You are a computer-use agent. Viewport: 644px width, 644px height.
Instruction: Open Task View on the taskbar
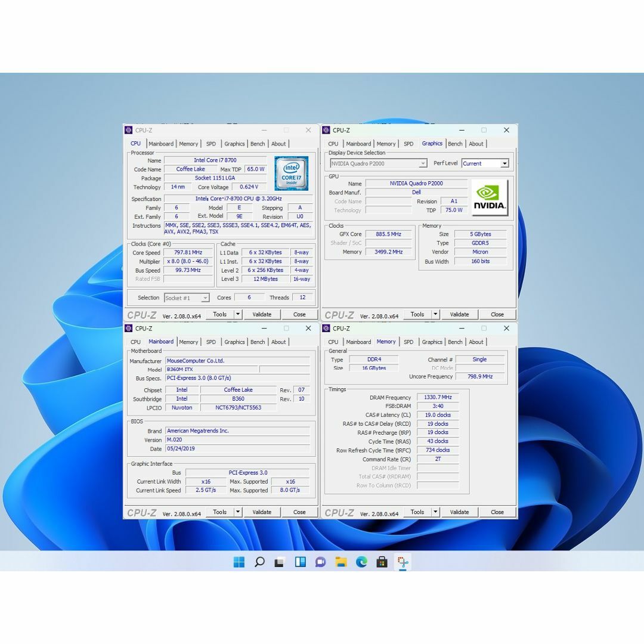(x=280, y=562)
